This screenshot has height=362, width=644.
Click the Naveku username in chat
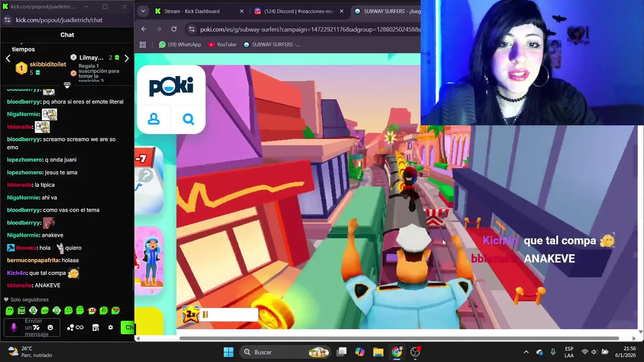pyautogui.click(x=27, y=248)
